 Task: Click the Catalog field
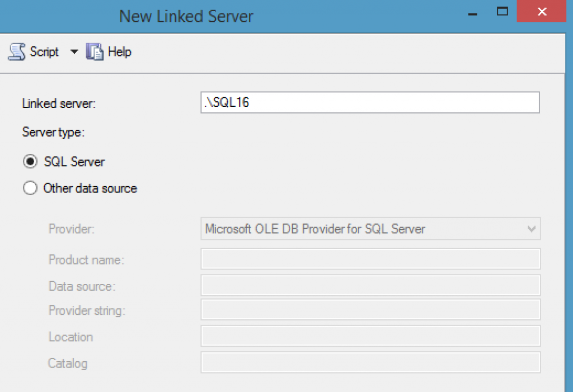click(369, 362)
